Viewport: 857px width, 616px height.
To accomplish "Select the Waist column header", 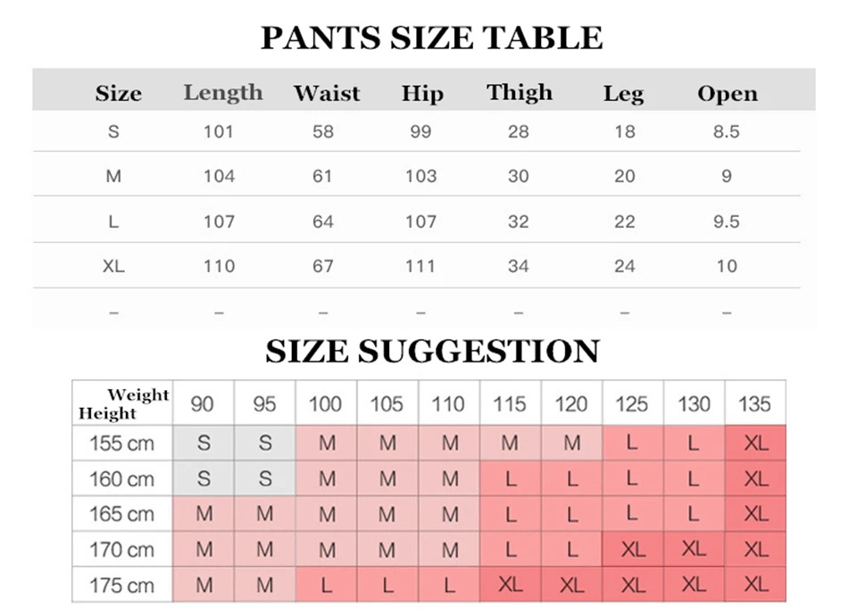I will 327,93.
